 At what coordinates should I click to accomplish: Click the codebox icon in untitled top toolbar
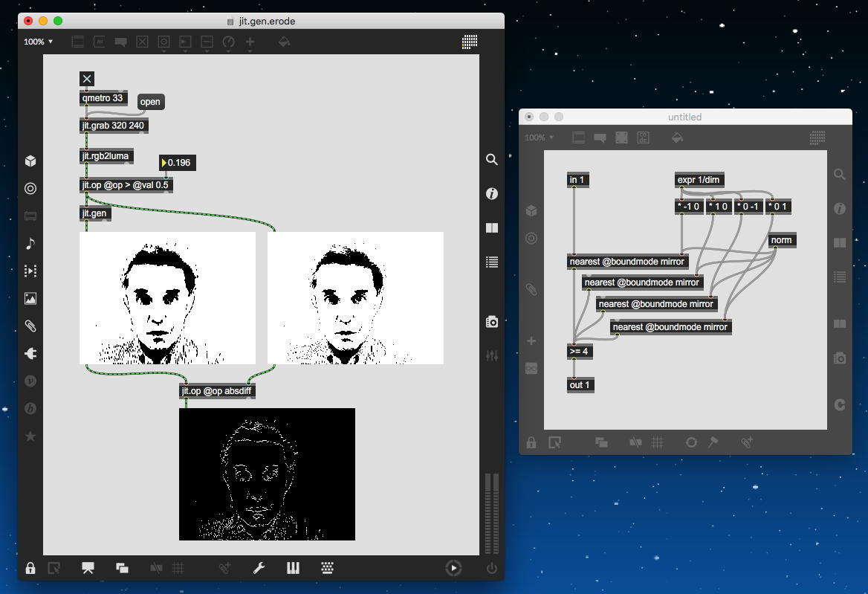(643, 138)
